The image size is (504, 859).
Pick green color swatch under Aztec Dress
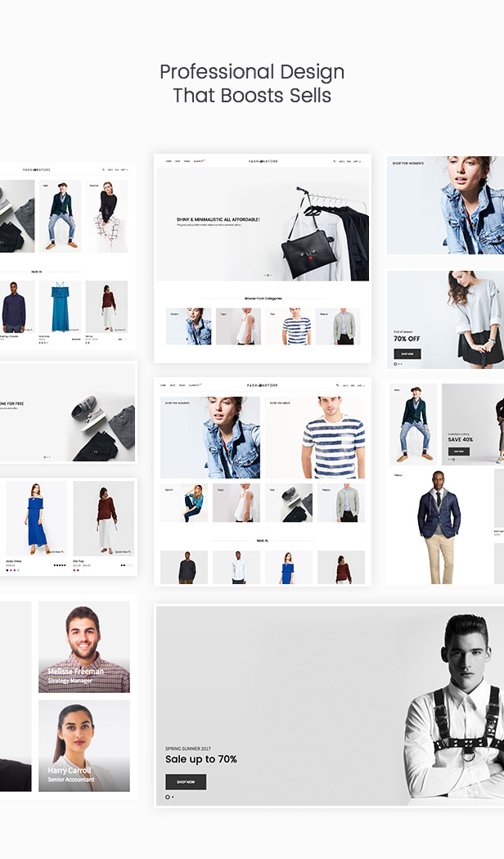pyautogui.click(x=18, y=570)
